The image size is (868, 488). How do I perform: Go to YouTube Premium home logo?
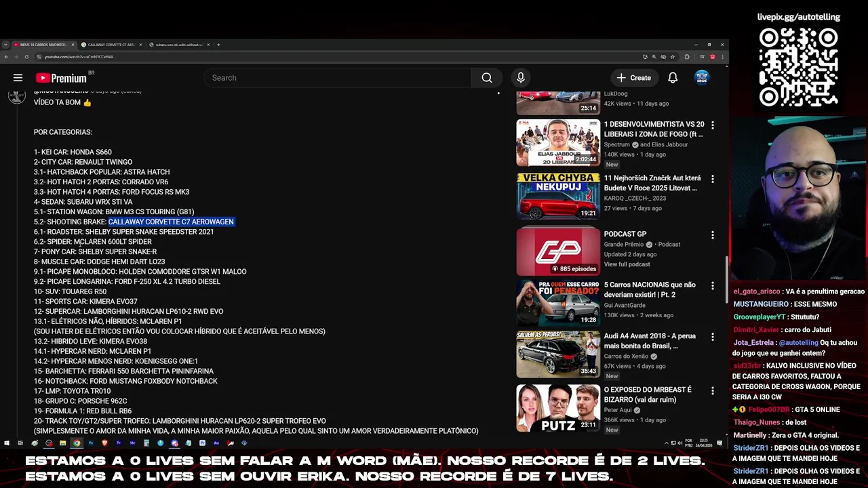click(x=61, y=78)
